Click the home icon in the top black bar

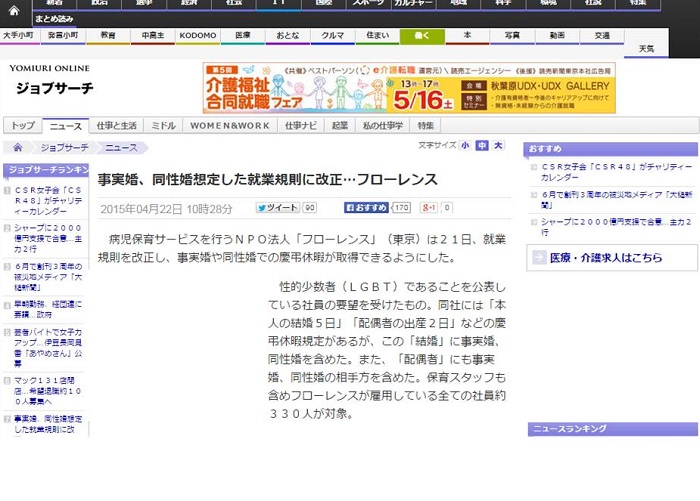(x=14, y=11)
